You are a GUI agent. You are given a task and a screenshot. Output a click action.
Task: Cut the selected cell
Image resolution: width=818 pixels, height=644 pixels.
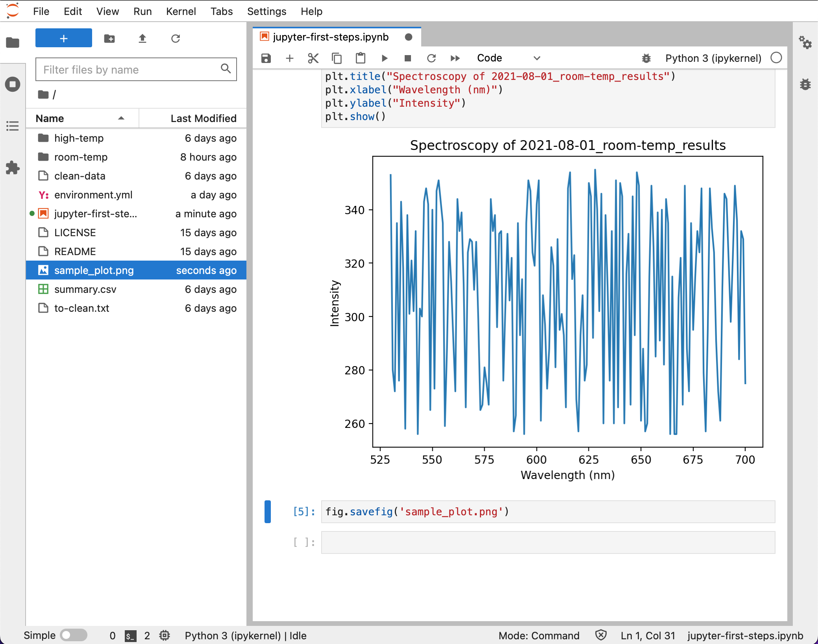[x=313, y=58]
